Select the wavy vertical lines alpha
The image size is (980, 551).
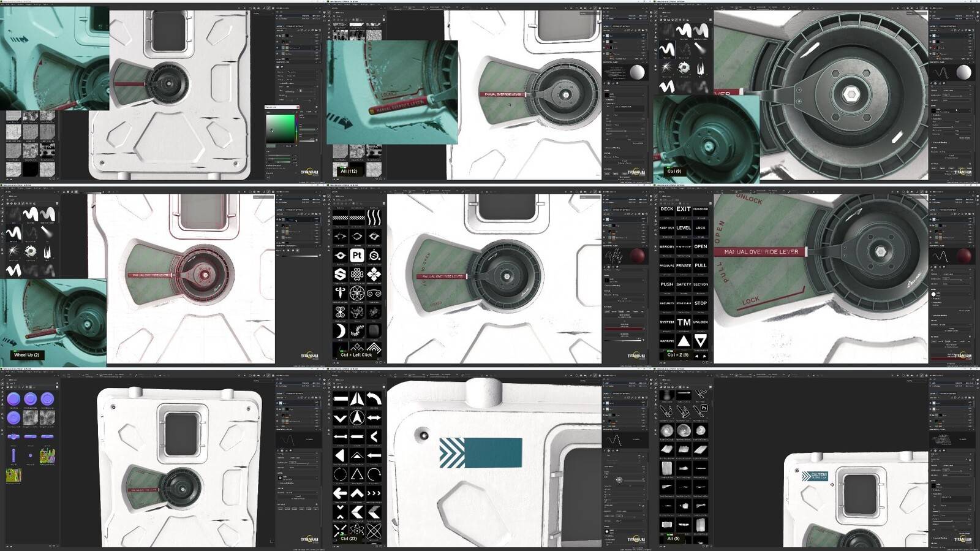(x=374, y=217)
